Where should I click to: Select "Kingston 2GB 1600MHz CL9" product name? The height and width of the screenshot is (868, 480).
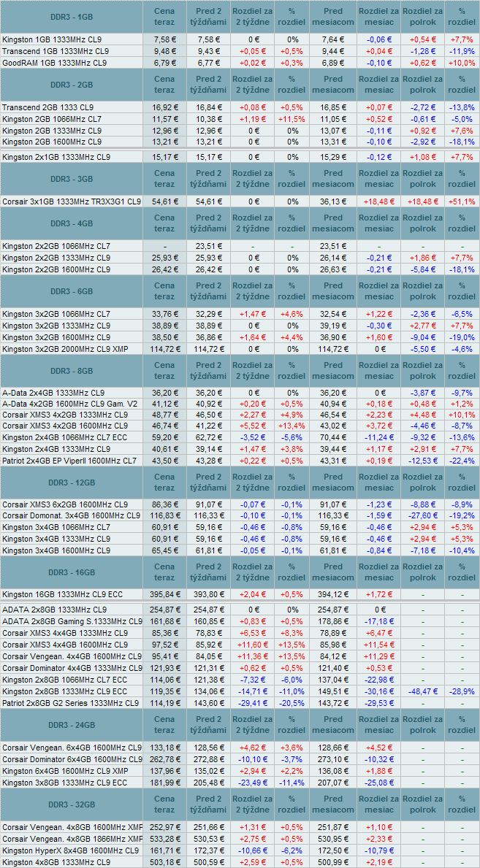click(x=52, y=142)
